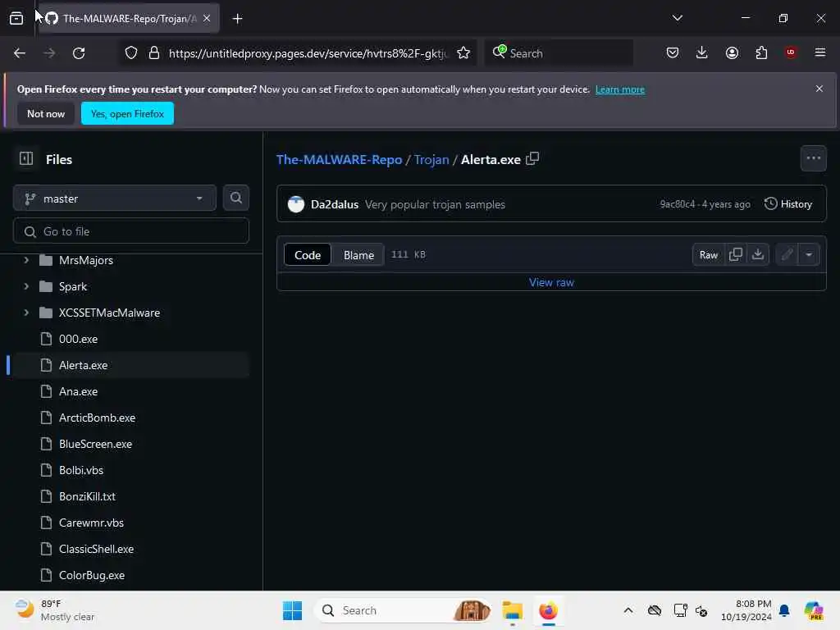The image size is (840, 630).
Task: Bookmark this page with star
Action: click(x=463, y=53)
